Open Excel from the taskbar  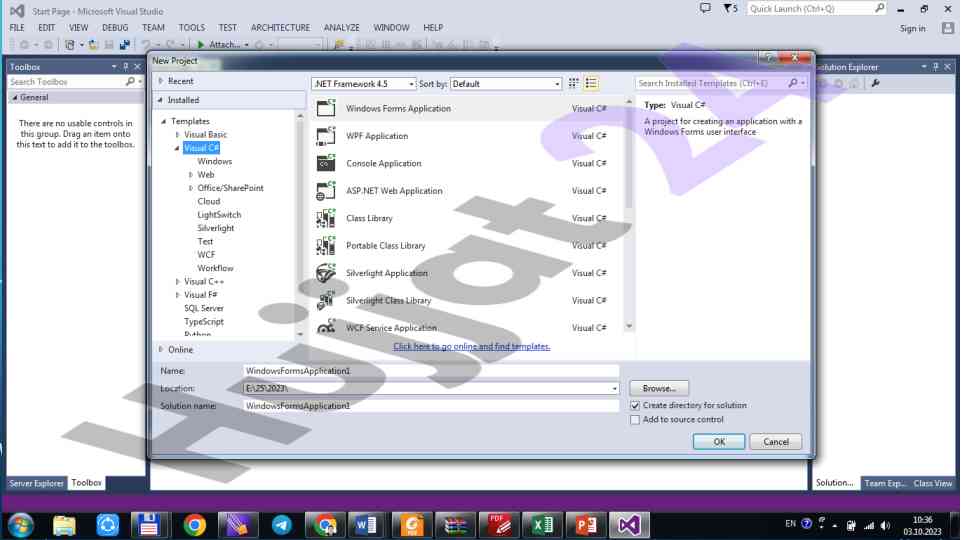542,525
